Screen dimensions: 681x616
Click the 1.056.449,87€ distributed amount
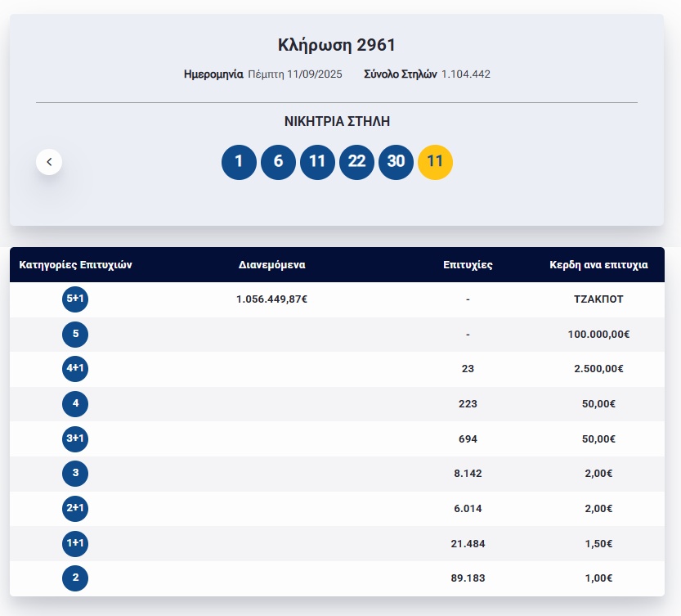coord(272,299)
